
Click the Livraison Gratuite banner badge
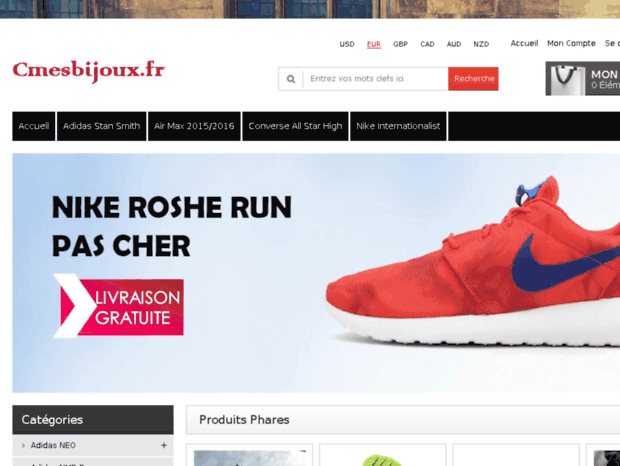(x=118, y=306)
